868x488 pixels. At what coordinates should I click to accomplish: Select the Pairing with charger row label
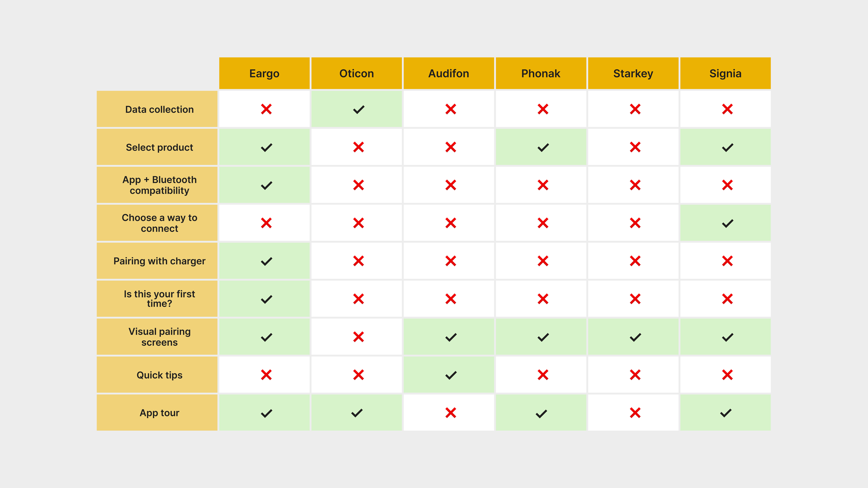click(159, 261)
